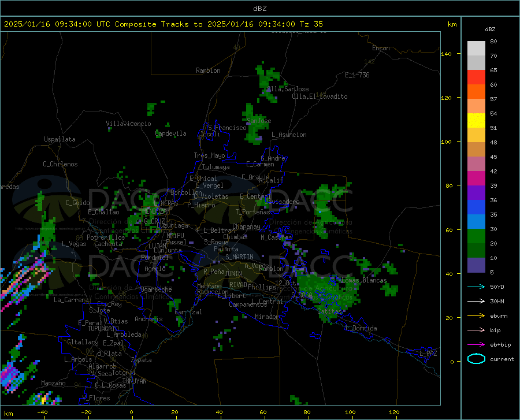Click the 'La_Carrera' map label
The height and width of the screenshot is (420, 520).
tap(71, 300)
